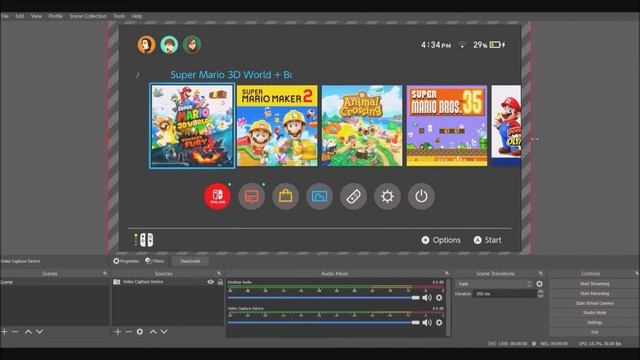Screen dimensions: 640x360
Task: Move the source up in the Sources list
Action: [153, 332]
